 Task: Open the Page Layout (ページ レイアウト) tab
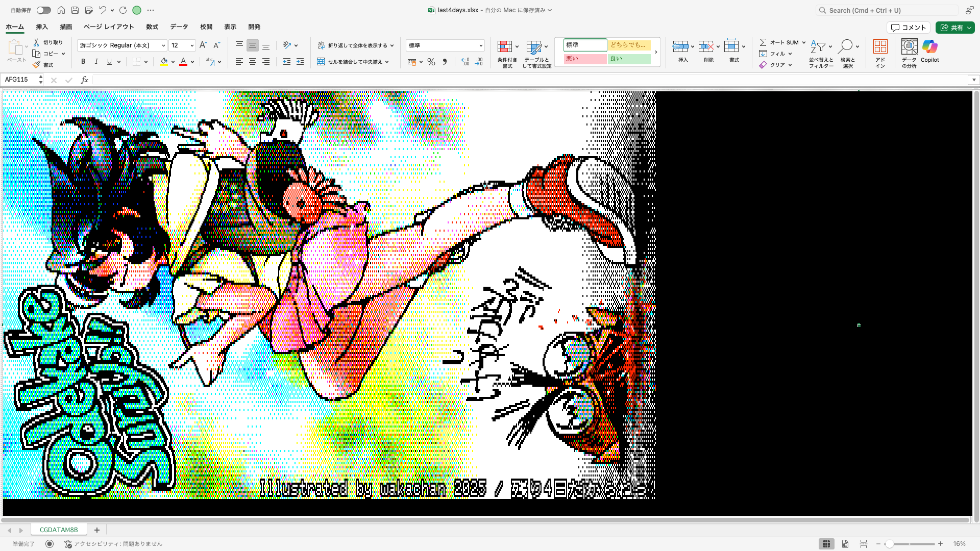(109, 27)
